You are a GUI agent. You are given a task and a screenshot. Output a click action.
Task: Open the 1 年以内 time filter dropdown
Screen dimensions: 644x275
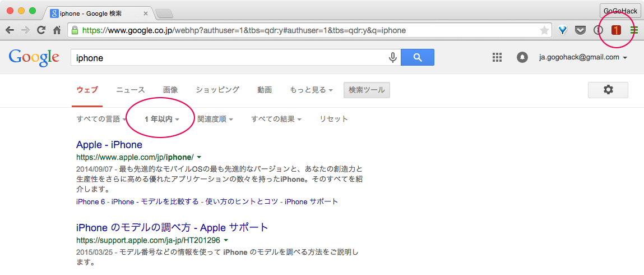click(162, 119)
